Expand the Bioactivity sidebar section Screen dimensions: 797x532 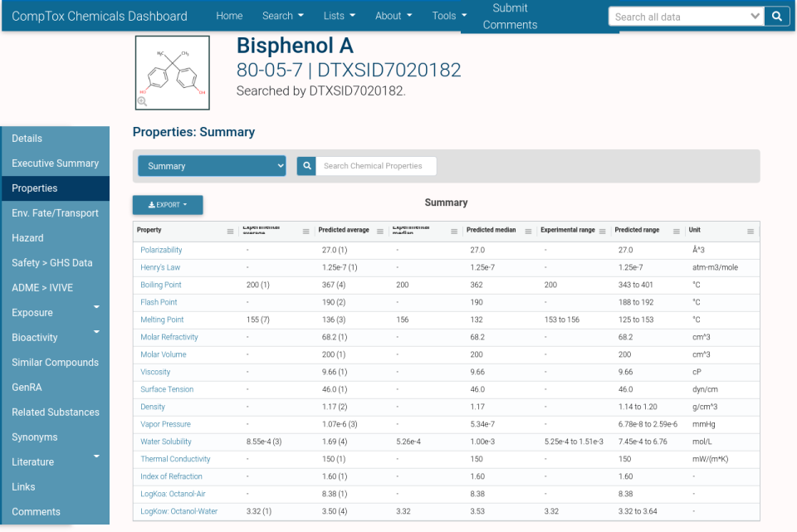click(96, 333)
